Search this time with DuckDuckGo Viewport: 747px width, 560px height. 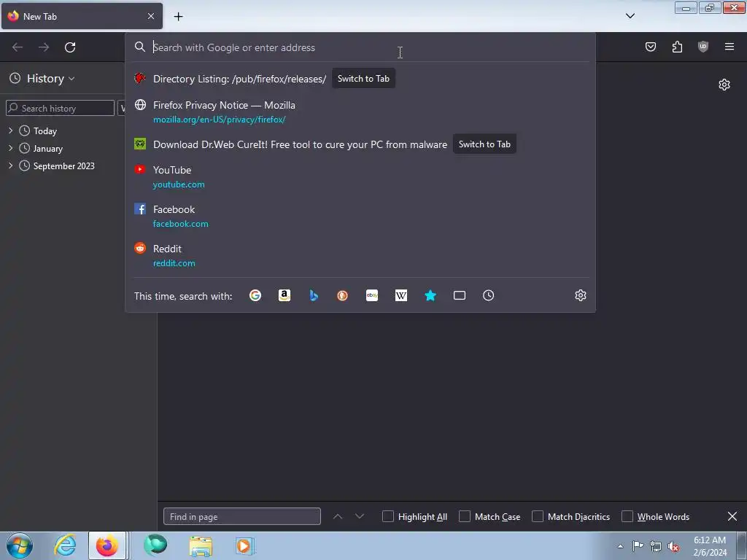(x=343, y=295)
